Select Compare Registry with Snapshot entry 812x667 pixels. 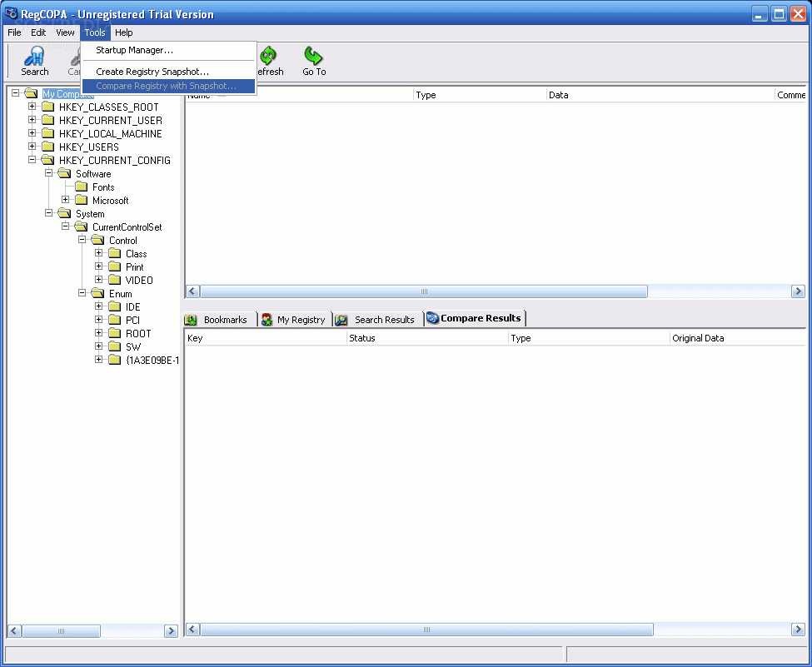pyautogui.click(x=168, y=86)
